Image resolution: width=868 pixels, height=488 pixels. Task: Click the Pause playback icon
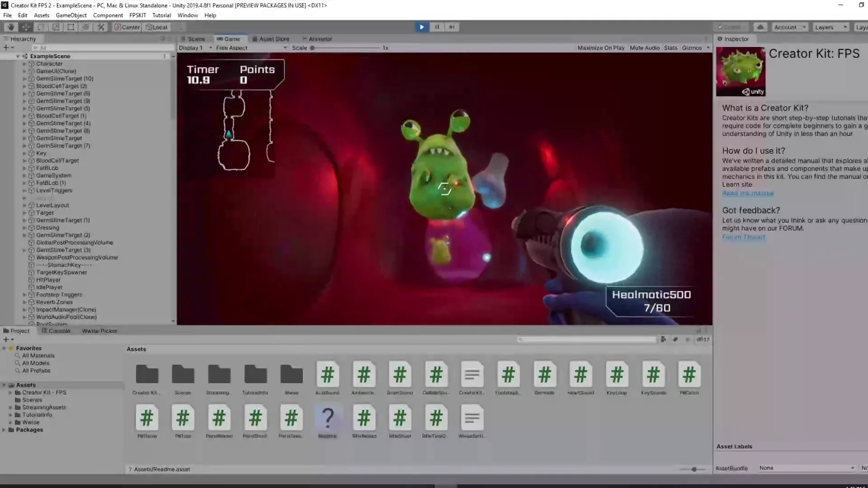[437, 27]
